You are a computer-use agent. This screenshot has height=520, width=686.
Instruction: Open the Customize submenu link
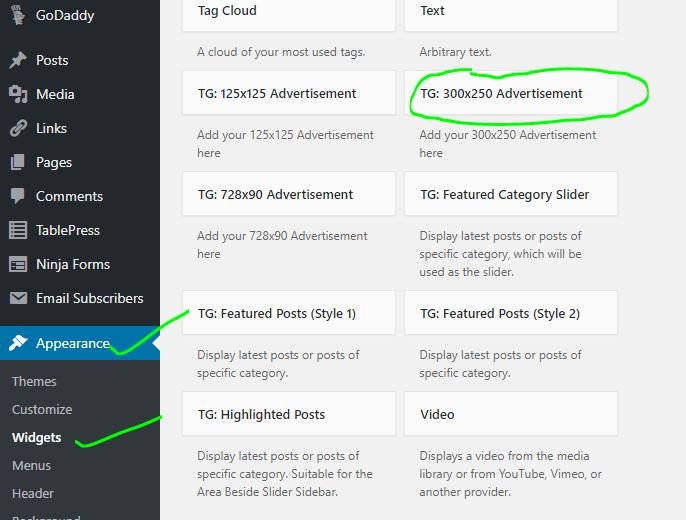point(42,409)
